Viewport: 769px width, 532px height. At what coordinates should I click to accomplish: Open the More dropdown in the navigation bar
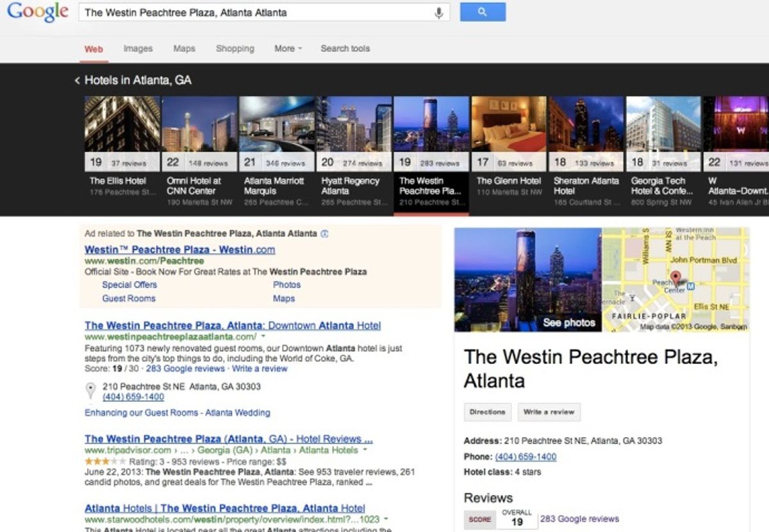pos(287,48)
